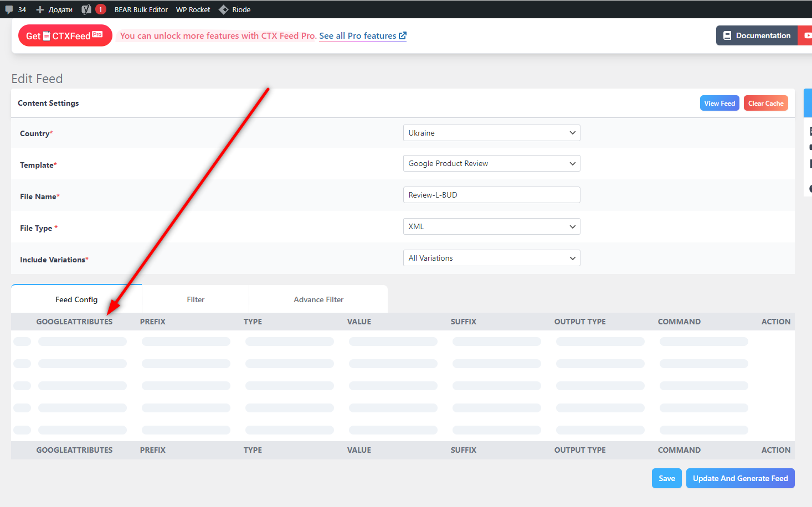
Task: Click the Get CTXFeed Pro button
Action: pyautogui.click(x=65, y=35)
